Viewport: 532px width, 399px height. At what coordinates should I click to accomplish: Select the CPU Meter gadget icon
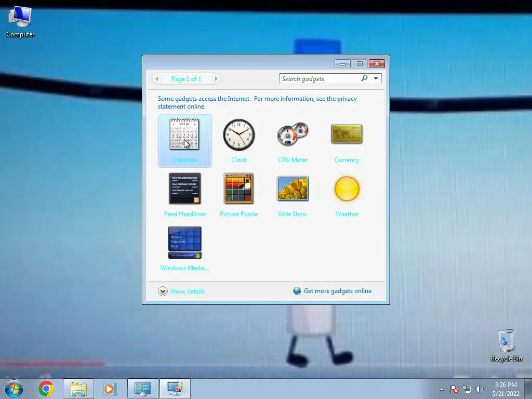(293, 134)
